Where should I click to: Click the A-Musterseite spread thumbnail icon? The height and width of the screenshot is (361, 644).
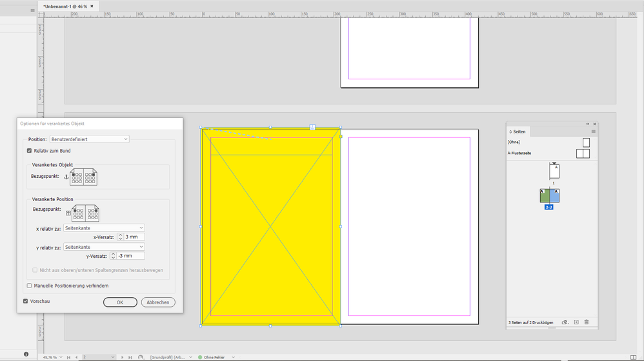[x=583, y=153]
